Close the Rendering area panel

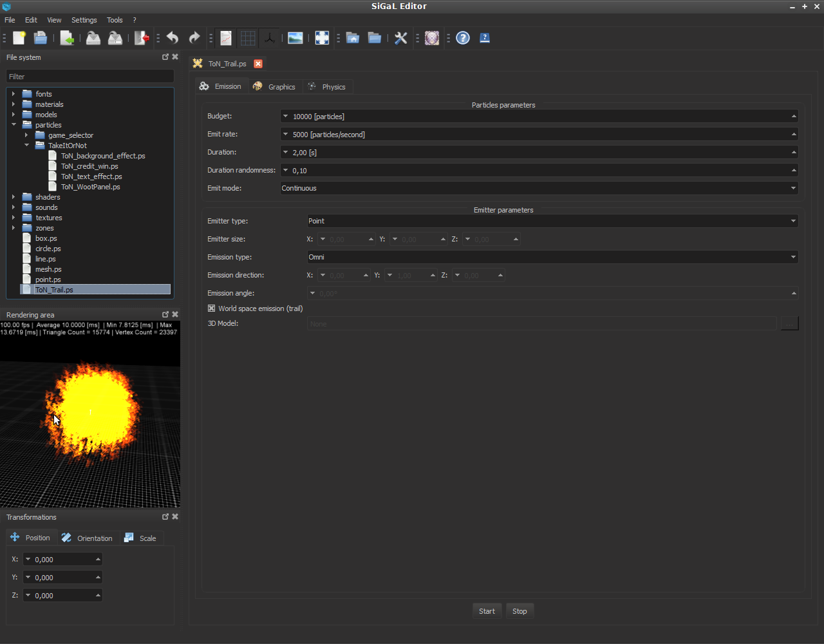coord(175,314)
